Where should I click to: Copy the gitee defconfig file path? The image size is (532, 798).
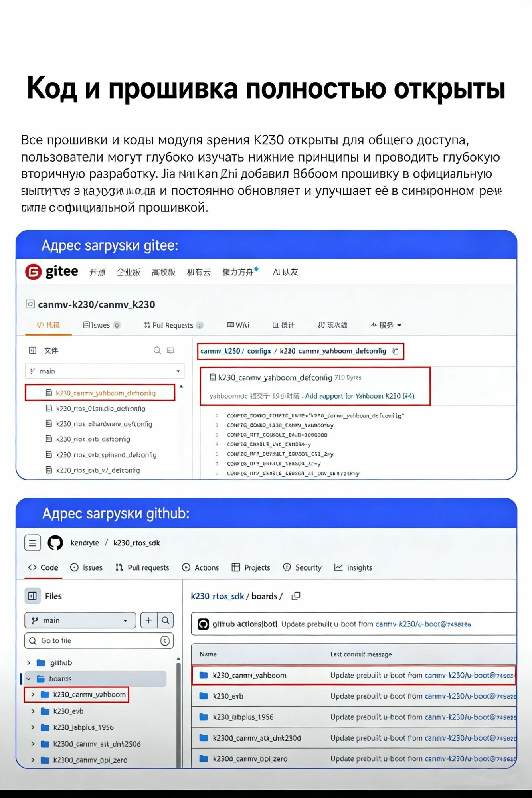point(396,351)
